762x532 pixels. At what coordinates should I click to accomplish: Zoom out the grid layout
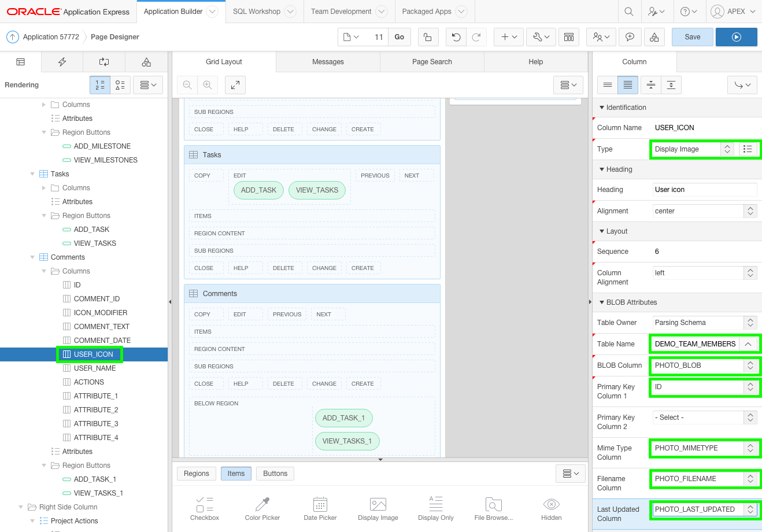pos(187,85)
